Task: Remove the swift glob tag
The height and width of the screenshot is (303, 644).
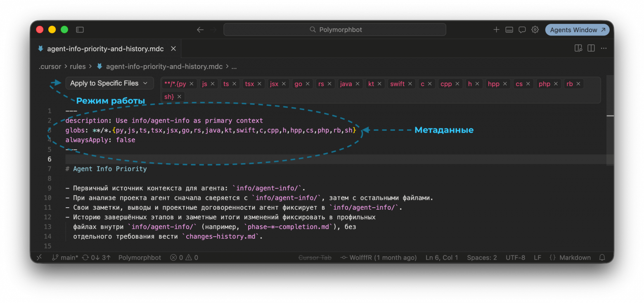Action: [410, 84]
